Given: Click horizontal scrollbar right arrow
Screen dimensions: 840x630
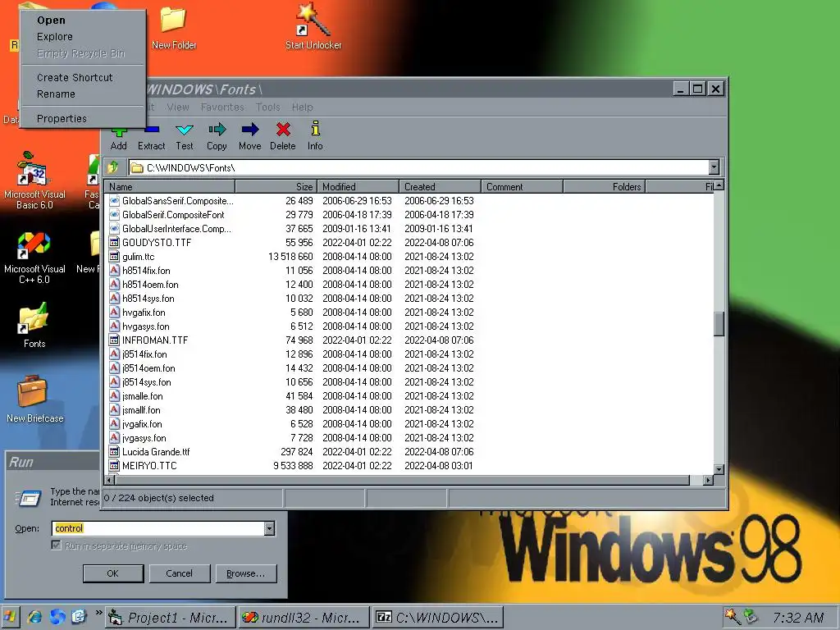Looking at the screenshot, I should tap(708, 480).
